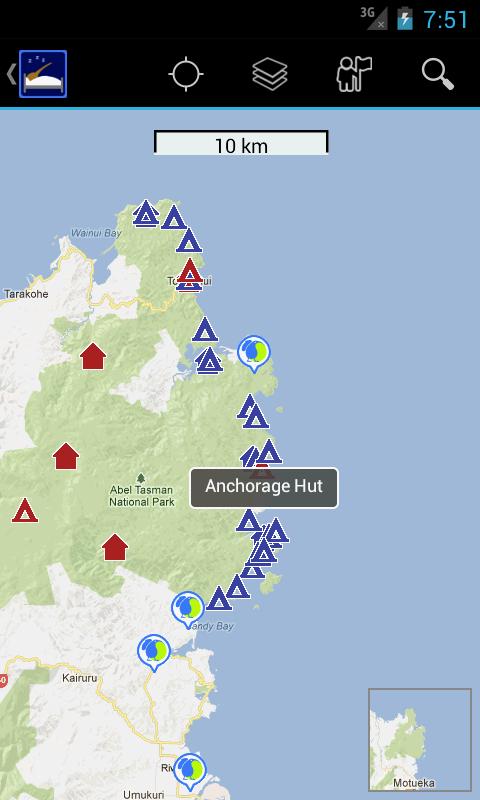Tap the blue campsite marker beside Sandy Bay pin
This screenshot has height=800, width=480.
point(219,598)
